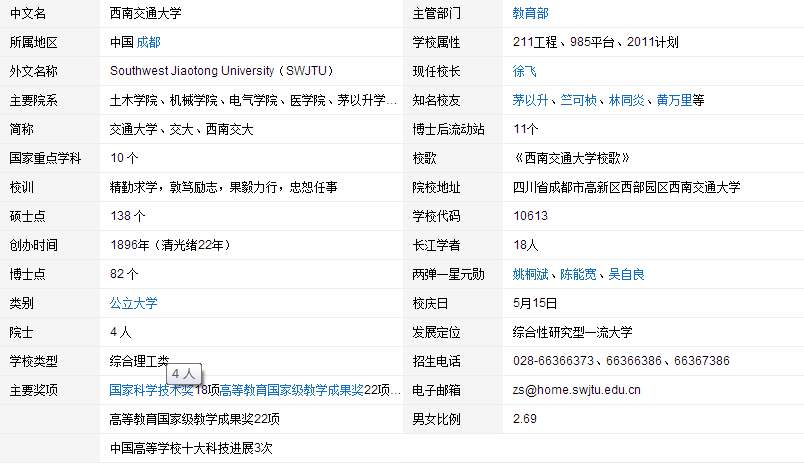Image resolution: width=804 pixels, height=464 pixels.
Task: Click the 所属地区 label
Action: coord(33,42)
